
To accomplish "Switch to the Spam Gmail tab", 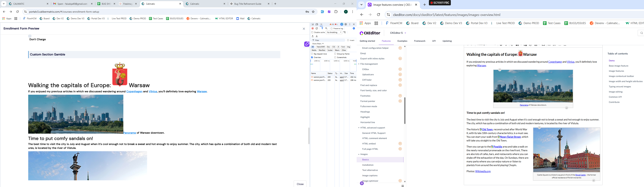I will pos(73,4).
